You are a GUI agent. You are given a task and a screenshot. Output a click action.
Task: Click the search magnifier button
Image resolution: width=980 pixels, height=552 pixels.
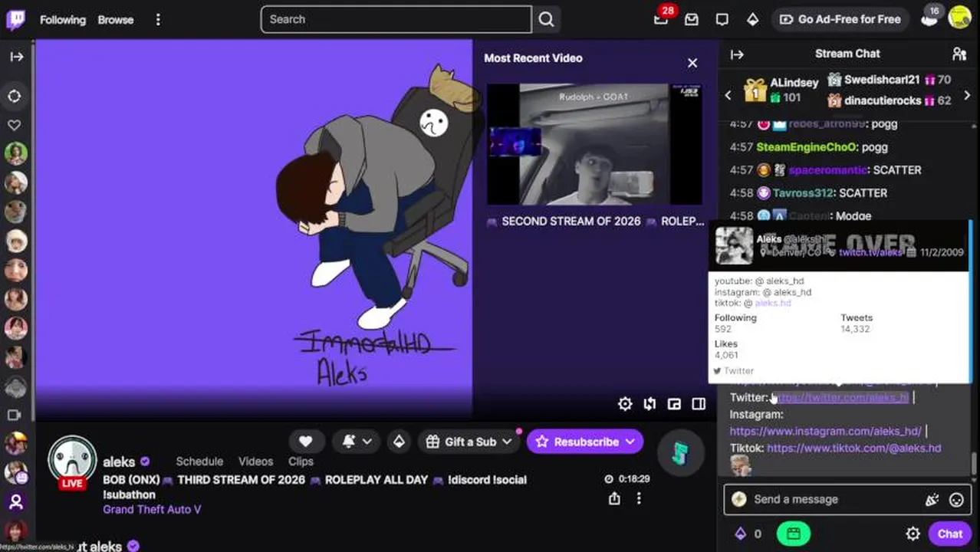tap(546, 19)
